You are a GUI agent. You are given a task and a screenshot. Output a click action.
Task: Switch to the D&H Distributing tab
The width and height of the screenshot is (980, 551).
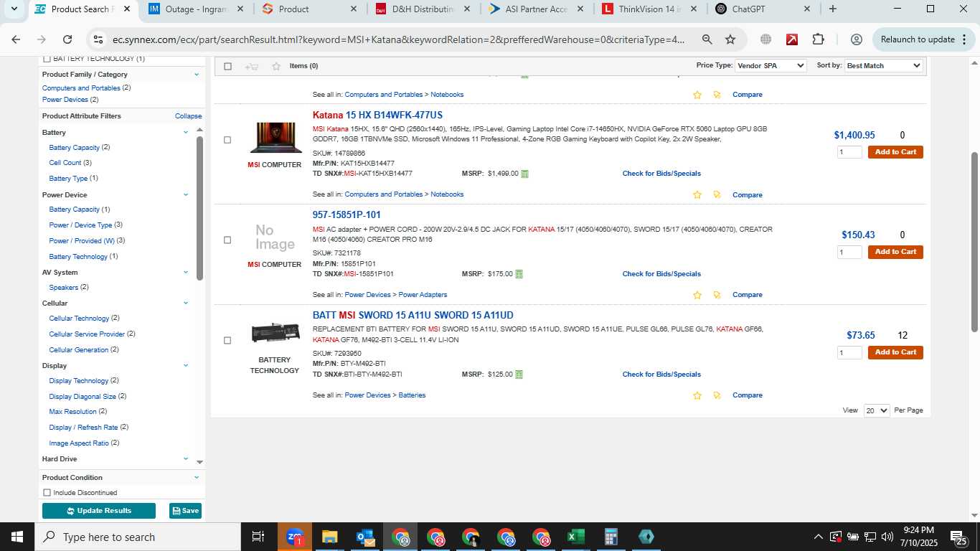coord(422,9)
